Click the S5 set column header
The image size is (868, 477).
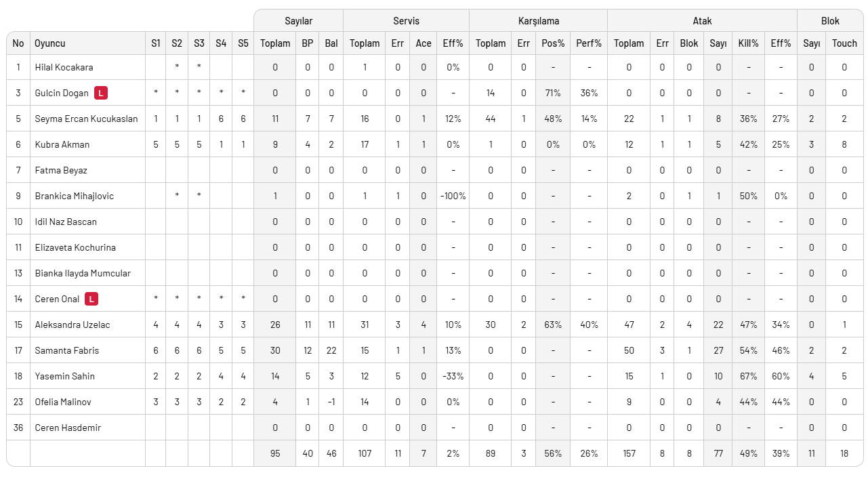coord(243,43)
